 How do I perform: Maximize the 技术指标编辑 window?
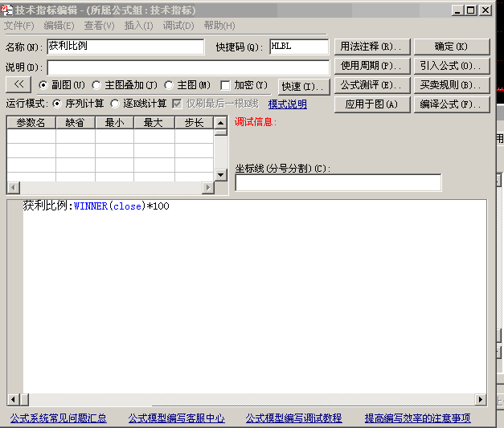pyautogui.click(x=471, y=10)
